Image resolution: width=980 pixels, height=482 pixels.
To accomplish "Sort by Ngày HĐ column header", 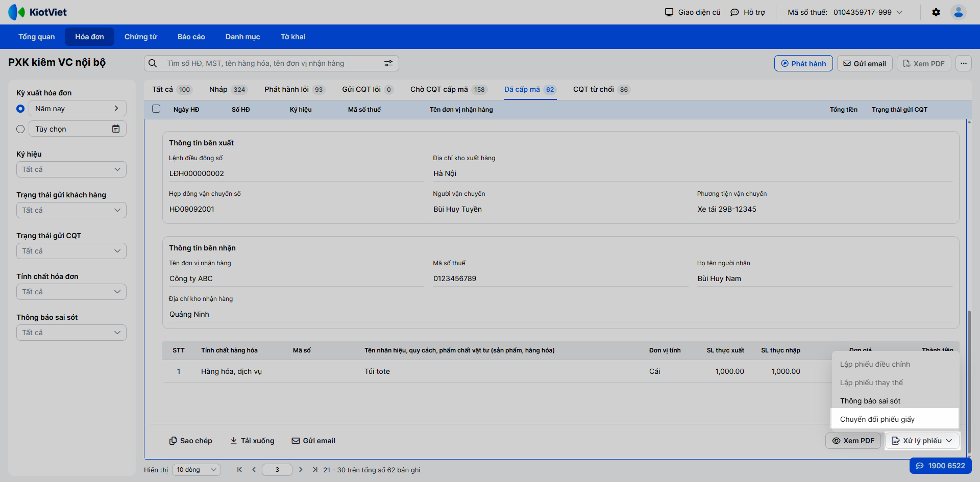I will pyautogui.click(x=186, y=110).
